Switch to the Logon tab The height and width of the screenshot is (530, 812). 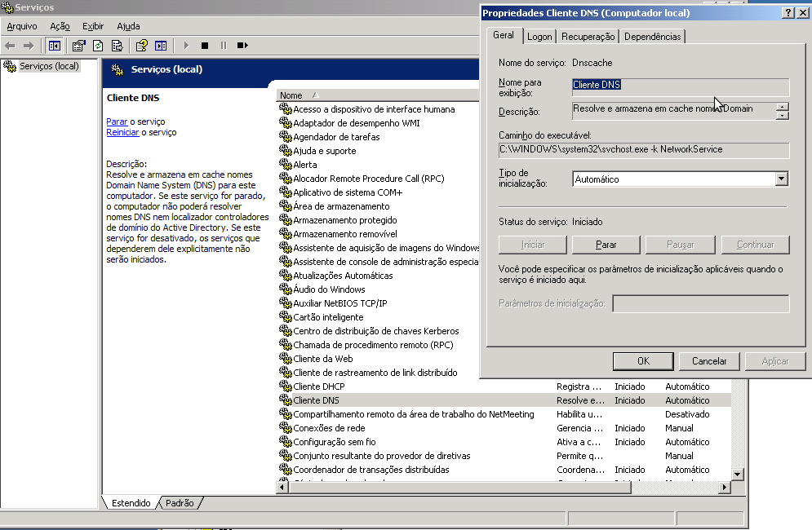click(x=539, y=37)
